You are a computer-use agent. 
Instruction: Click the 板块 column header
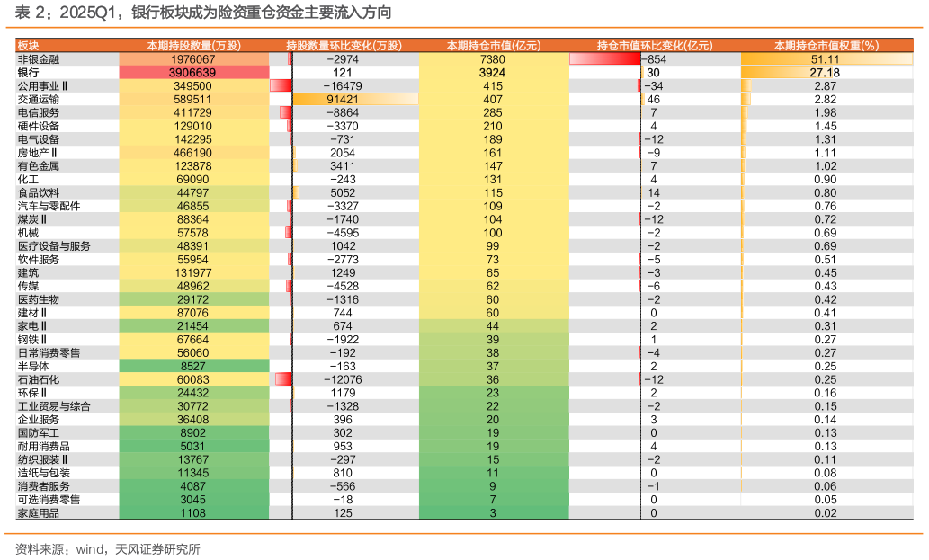(28, 45)
